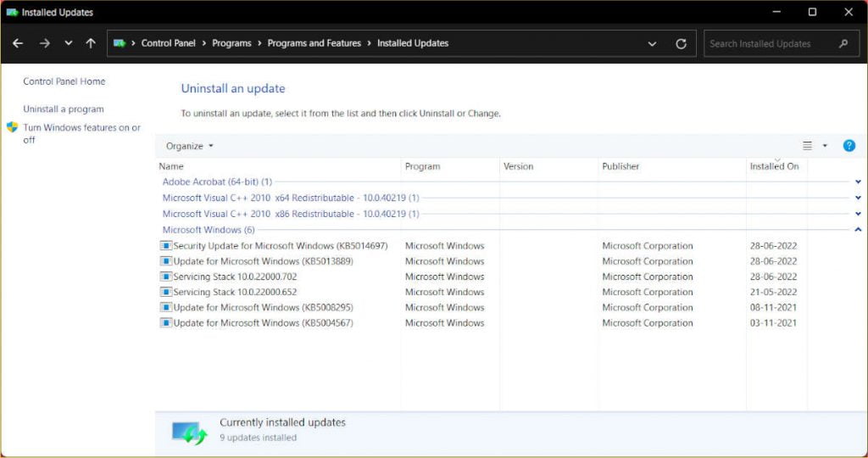Viewport: 868px width, 458px height.
Task: Expand Visual C++ 2010 x64 Redistributable group
Action: point(858,198)
